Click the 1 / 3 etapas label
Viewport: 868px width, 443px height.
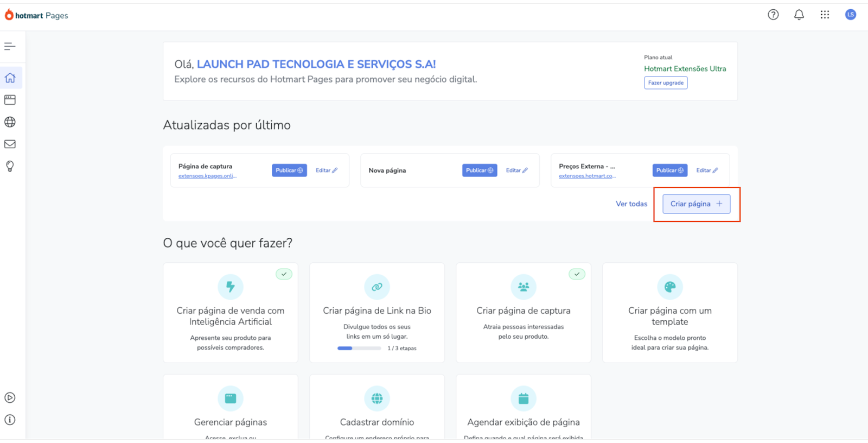click(x=402, y=349)
